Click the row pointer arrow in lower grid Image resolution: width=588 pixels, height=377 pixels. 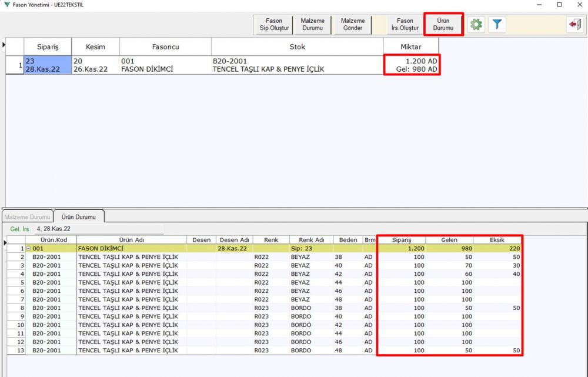(5, 242)
